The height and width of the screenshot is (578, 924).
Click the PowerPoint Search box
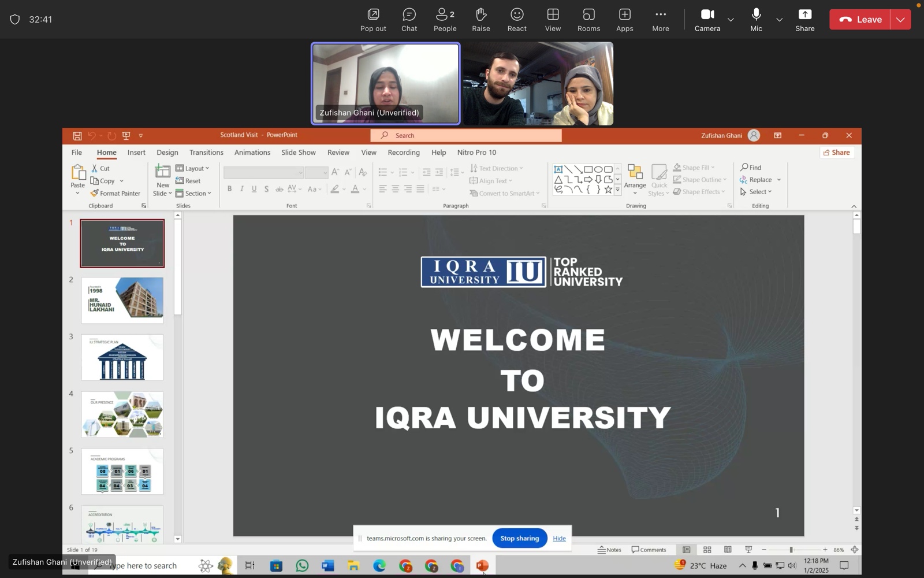pyautogui.click(x=466, y=136)
